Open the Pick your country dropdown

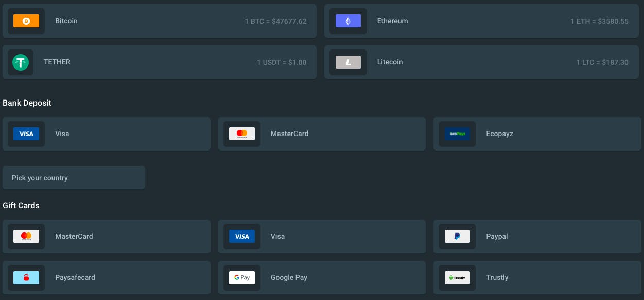(74, 178)
